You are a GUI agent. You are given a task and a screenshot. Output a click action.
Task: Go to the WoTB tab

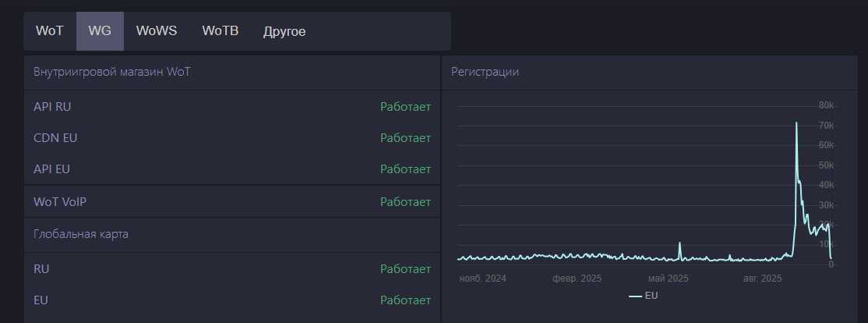(x=221, y=31)
